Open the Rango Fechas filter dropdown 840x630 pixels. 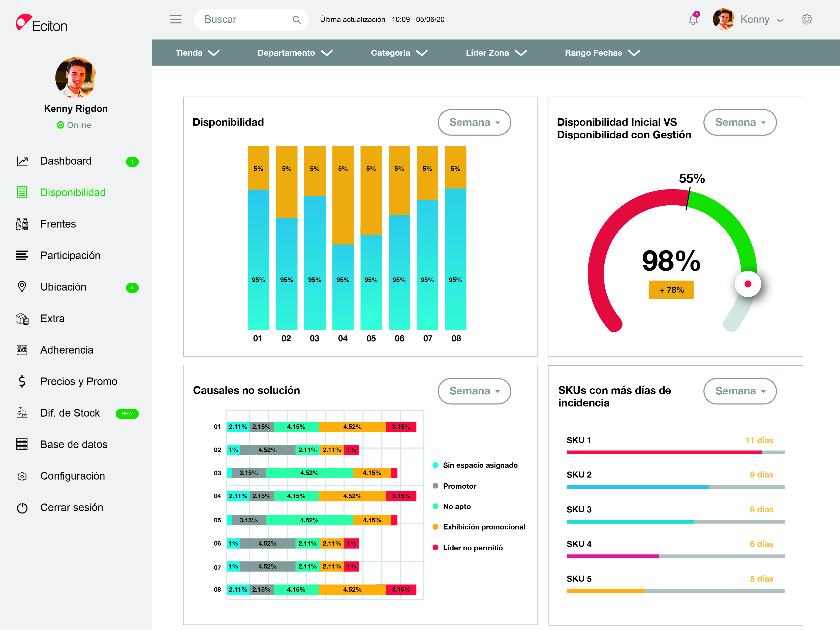click(x=602, y=53)
